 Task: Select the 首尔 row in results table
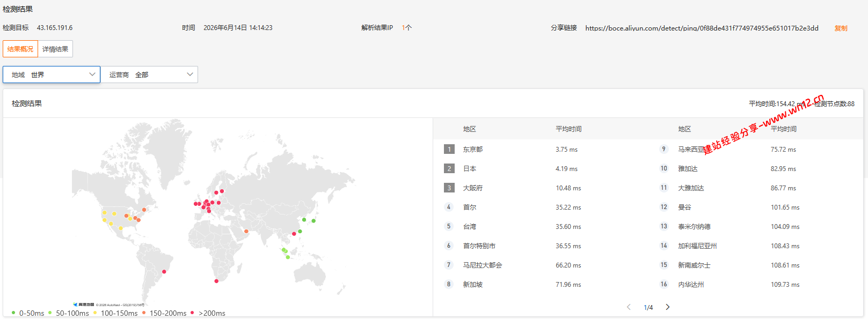(x=541, y=207)
